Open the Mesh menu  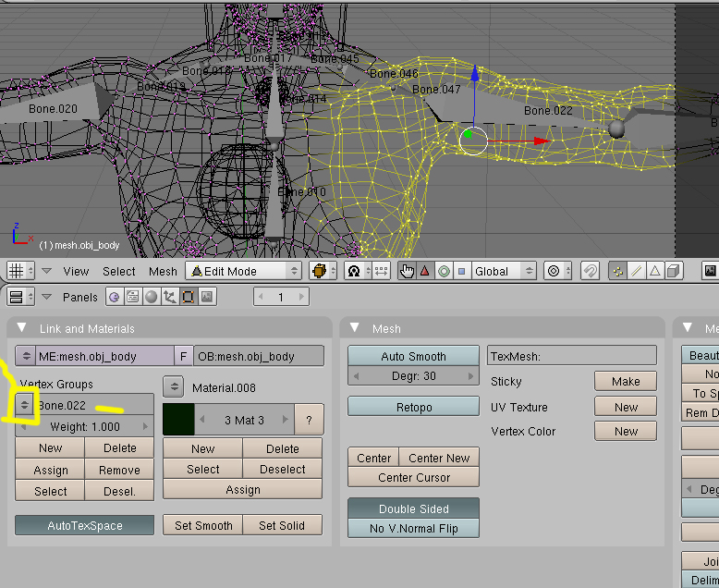(163, 271)
